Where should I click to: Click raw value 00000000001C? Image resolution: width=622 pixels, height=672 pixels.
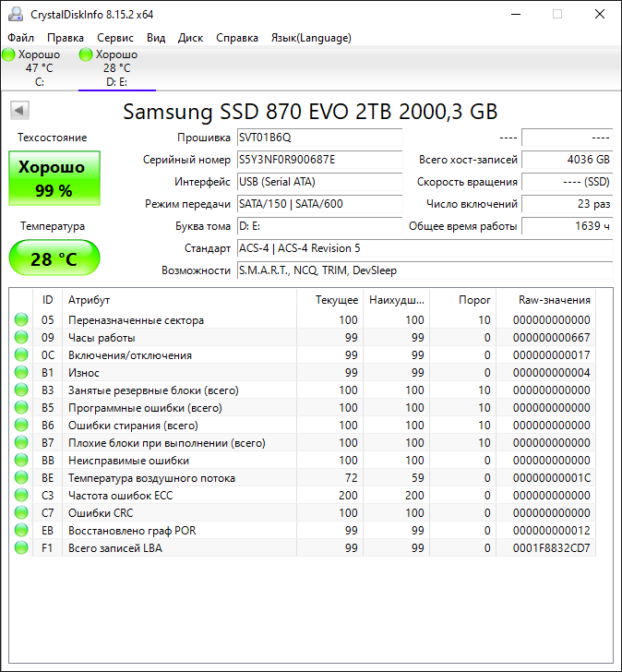click(551, 478)
